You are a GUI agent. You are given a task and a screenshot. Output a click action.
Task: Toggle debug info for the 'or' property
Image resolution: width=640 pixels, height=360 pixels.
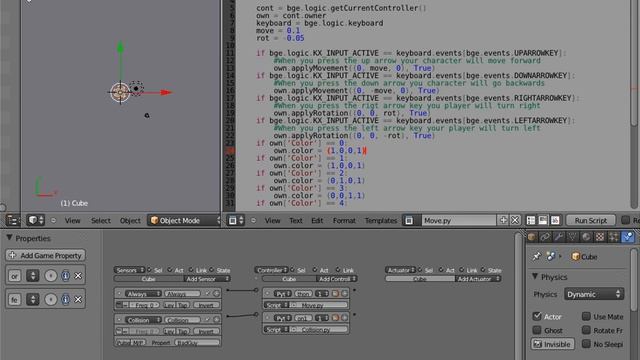pyautogui.click(x=65, y=276)
